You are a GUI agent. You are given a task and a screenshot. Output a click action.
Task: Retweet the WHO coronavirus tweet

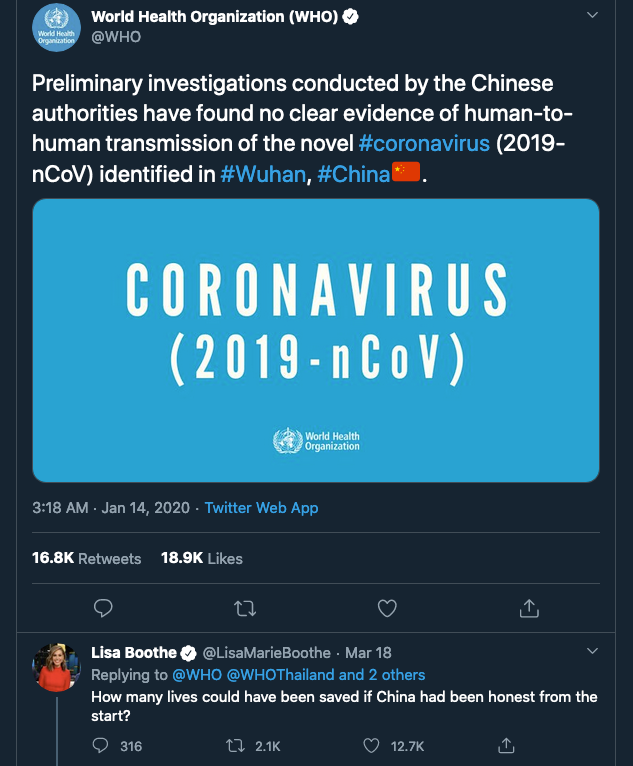click(x=244, y=608)
